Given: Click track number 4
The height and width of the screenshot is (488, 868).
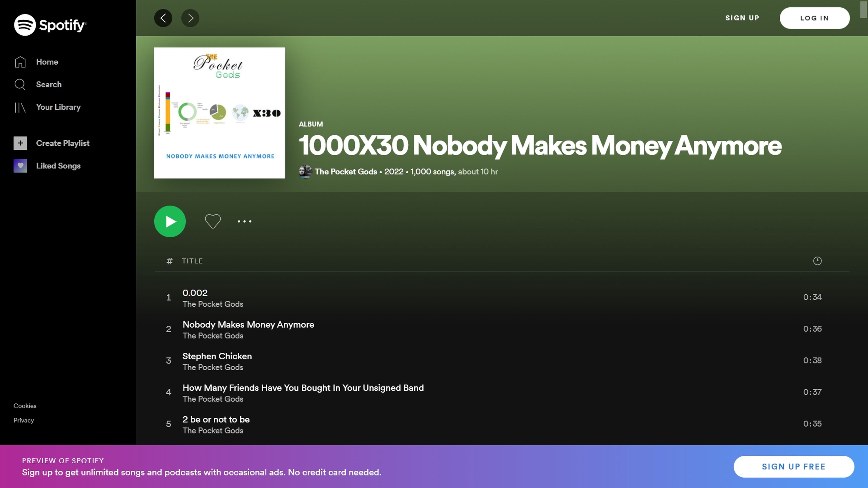Looking at the screenshot, I should click(x=168, y=392).
